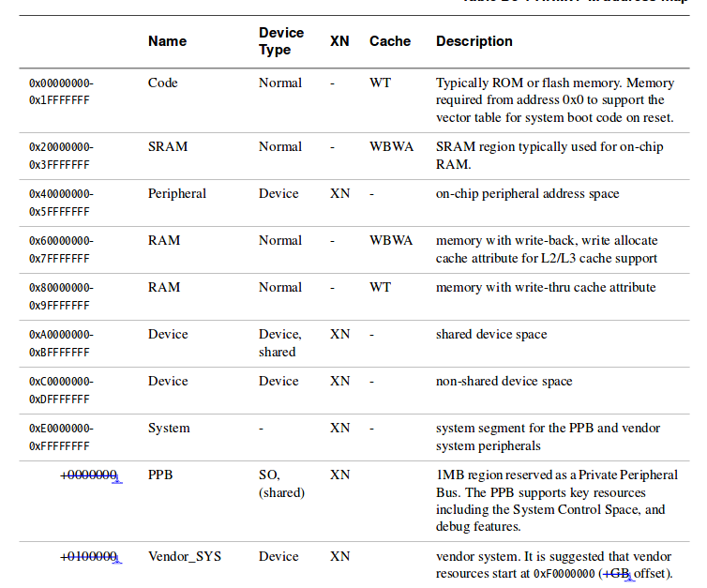Click address range 0x00000000-0x1FFFFFFF
The height and width of the screenshot is (588, 707).
tap(61, 92)
